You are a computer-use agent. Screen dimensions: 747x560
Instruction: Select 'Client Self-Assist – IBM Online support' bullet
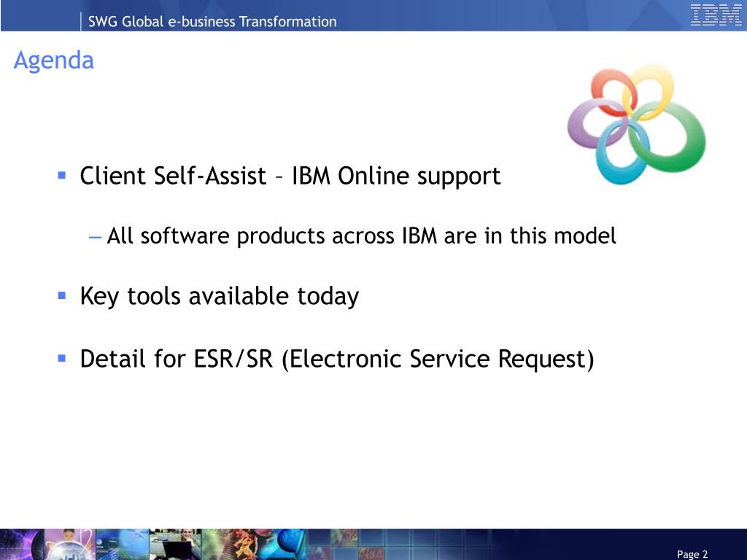click(290, 176)
